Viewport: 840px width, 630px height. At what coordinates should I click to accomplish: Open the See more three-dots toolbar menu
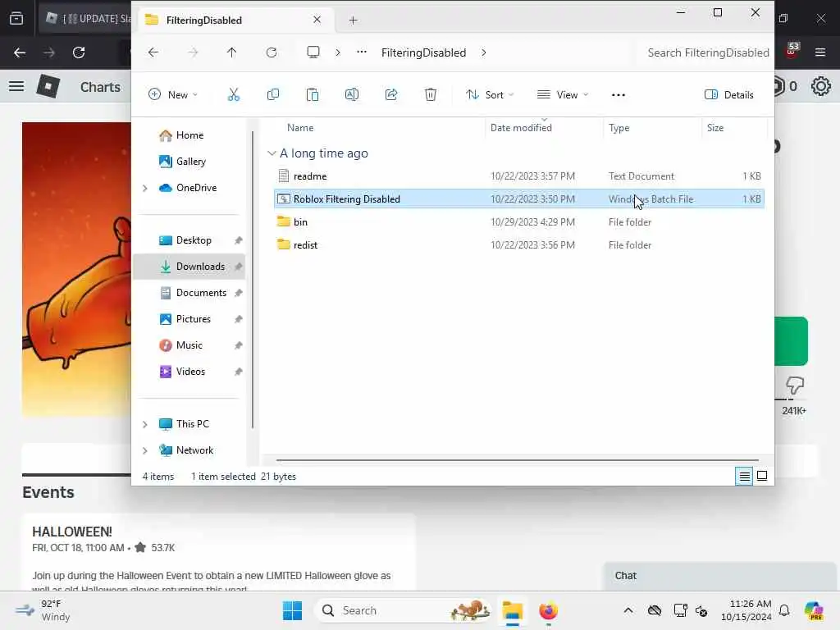click(619, 95)
